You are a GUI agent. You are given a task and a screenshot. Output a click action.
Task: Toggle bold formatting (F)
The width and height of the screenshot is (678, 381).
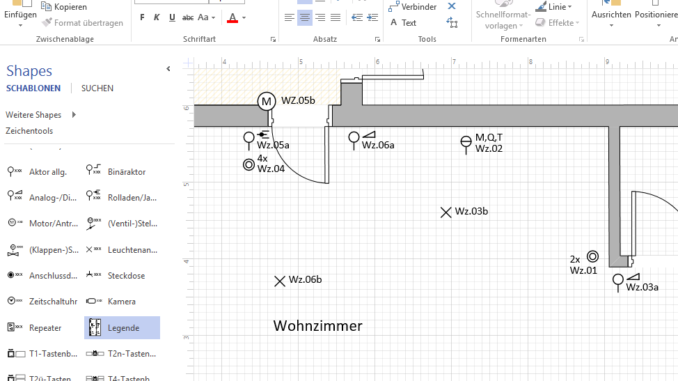point(142,18)
